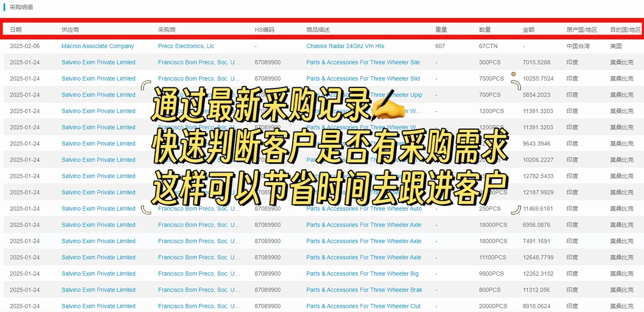Open the Preco Electronics, Llc buyer profile
Screen dimensions: 644x312
(x=186, y=46)
